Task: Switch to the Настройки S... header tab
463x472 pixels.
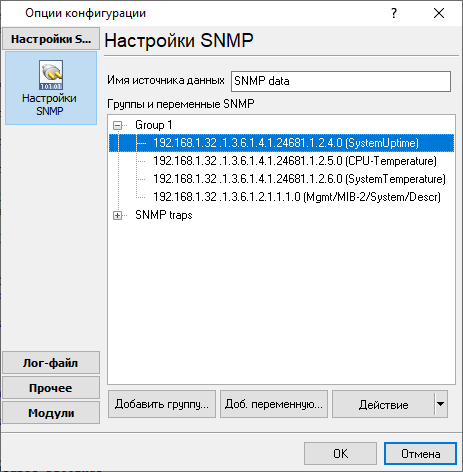Action: (x=51, y=39)
